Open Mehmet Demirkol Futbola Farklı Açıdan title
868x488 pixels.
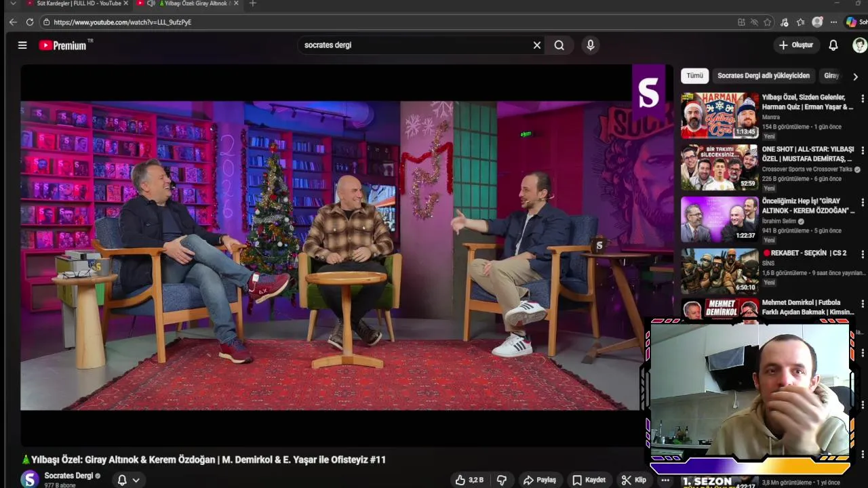808,307
